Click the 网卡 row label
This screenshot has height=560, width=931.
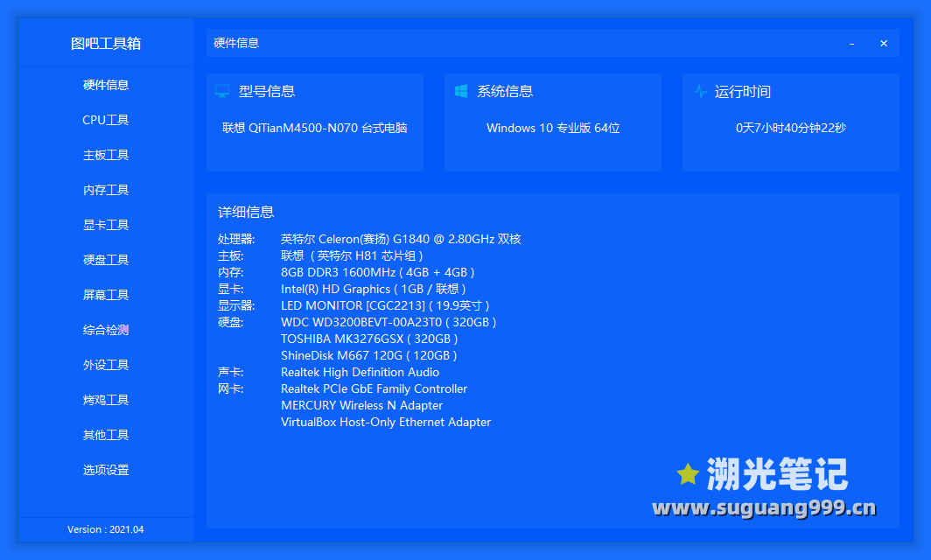[x=230, y=389]
